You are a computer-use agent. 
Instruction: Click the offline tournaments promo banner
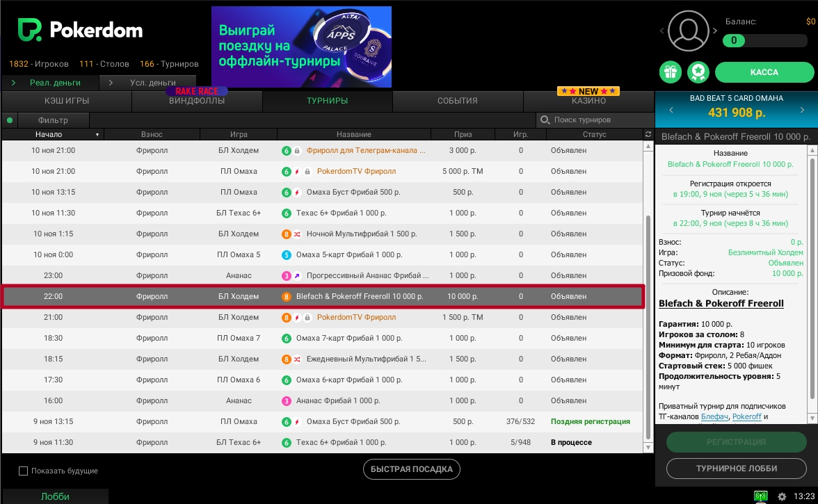tap(302, 47)
